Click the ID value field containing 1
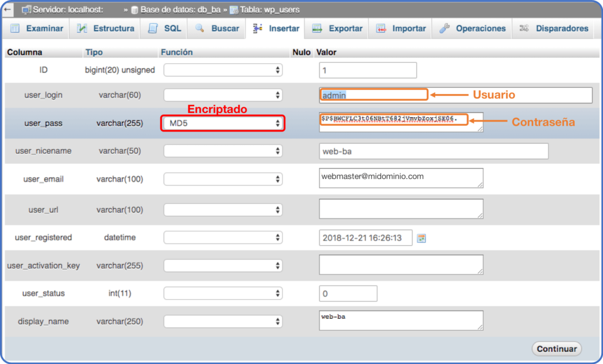Screen dimensions: 603x364 [368, 71]
